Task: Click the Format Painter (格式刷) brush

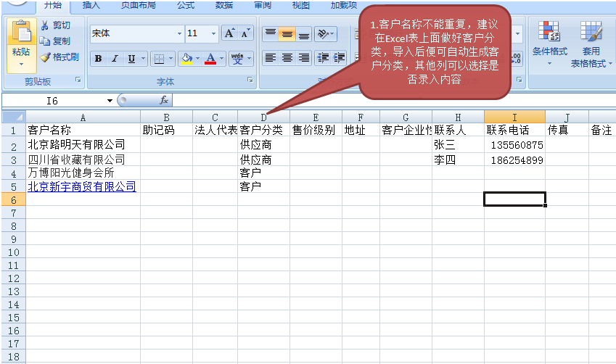Action: click(x=46, y=57)
